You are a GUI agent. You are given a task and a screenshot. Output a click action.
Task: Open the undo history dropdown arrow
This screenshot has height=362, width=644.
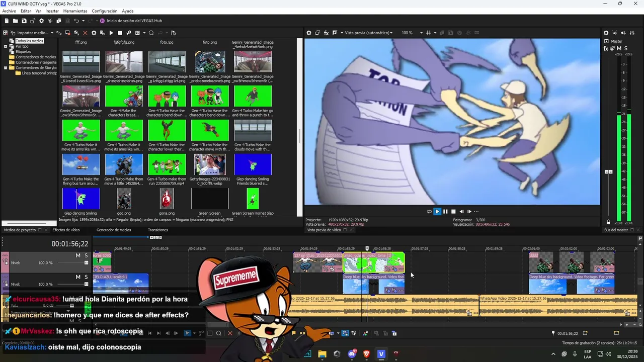(83, 21)
